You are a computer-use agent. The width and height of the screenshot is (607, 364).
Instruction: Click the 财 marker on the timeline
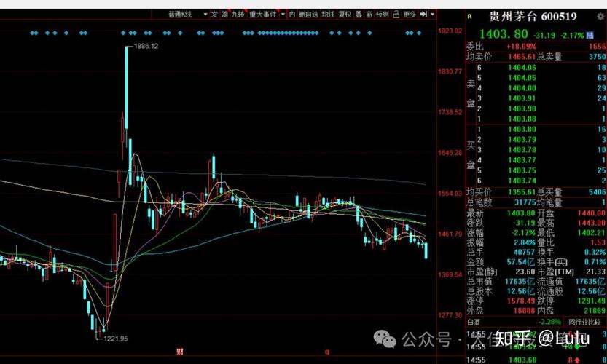[x=179, y=351]
